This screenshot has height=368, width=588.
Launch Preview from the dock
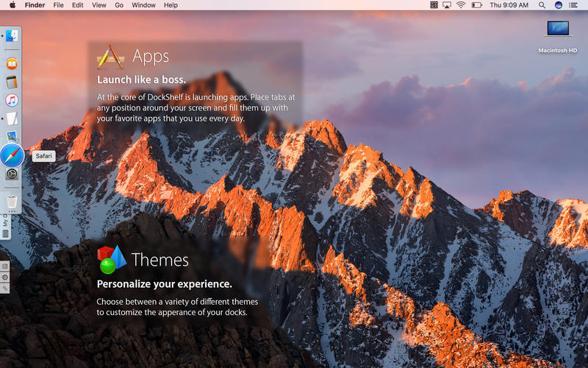12,137
